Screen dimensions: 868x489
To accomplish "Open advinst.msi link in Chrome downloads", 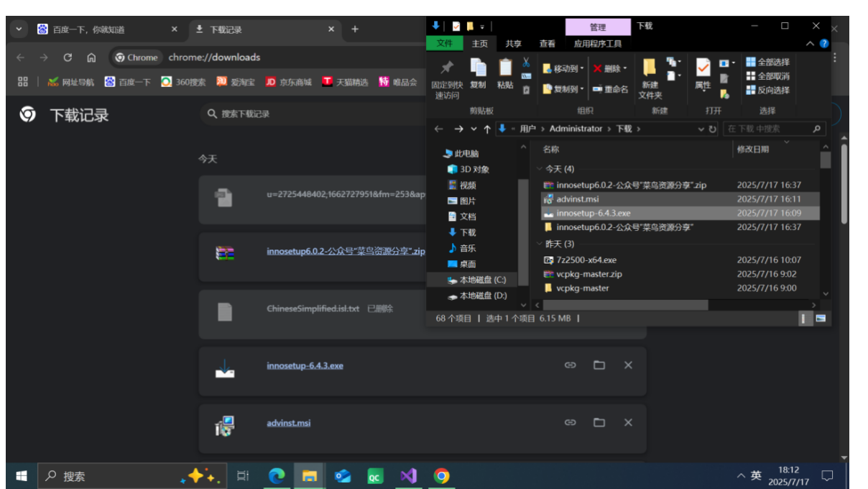I will tap(288, 423).
